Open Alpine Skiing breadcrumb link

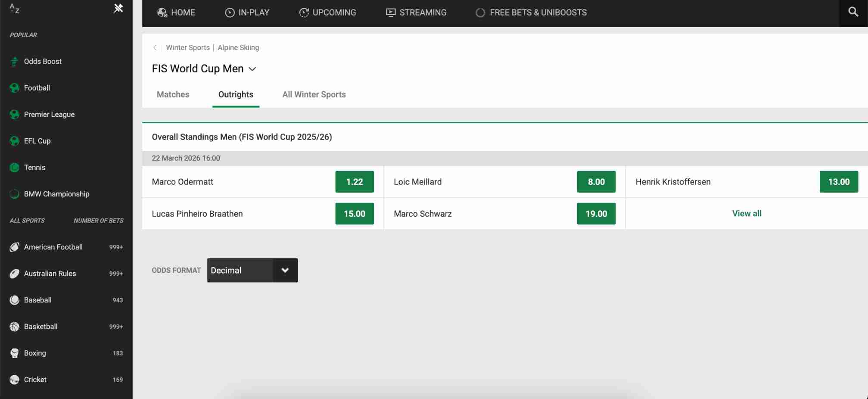point(238,47)
